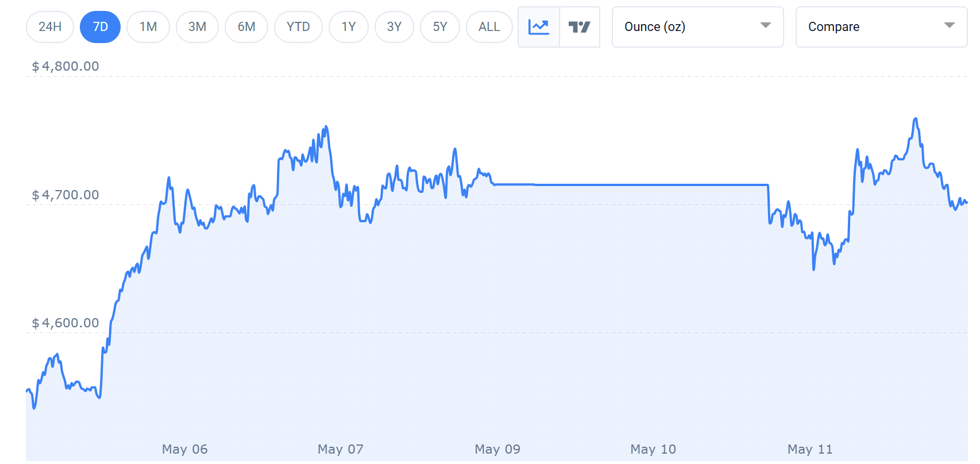This screenshot has width=980, height=464.
Task: Display ALL historical data
Action: click(489, 27)
